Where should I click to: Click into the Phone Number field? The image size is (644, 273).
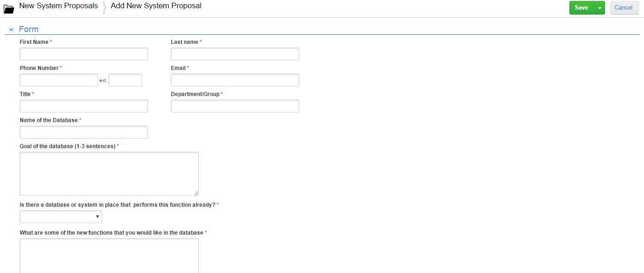tap(59, 80)
